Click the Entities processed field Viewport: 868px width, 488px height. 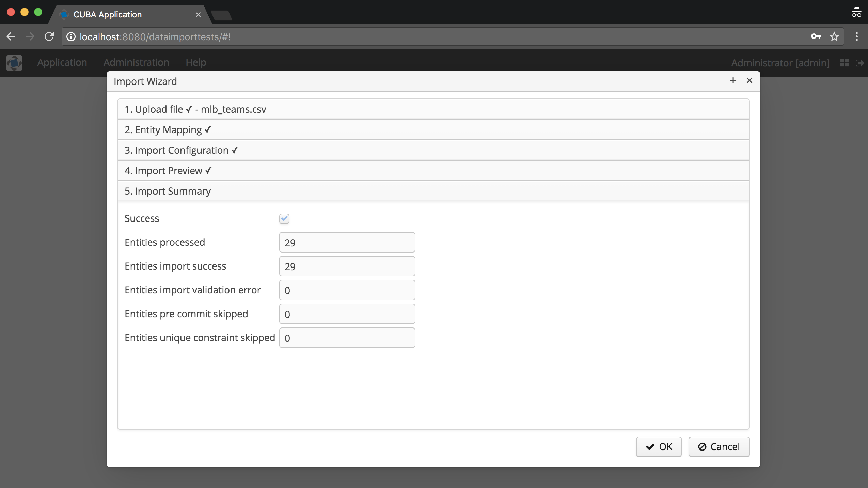click(x=347, y=242)
